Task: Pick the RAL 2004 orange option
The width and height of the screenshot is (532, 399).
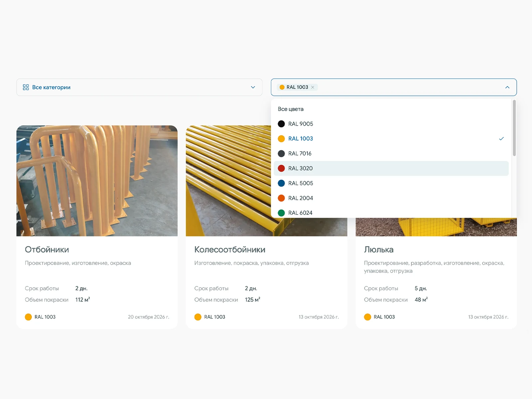Action: click(x=391, y=198)
